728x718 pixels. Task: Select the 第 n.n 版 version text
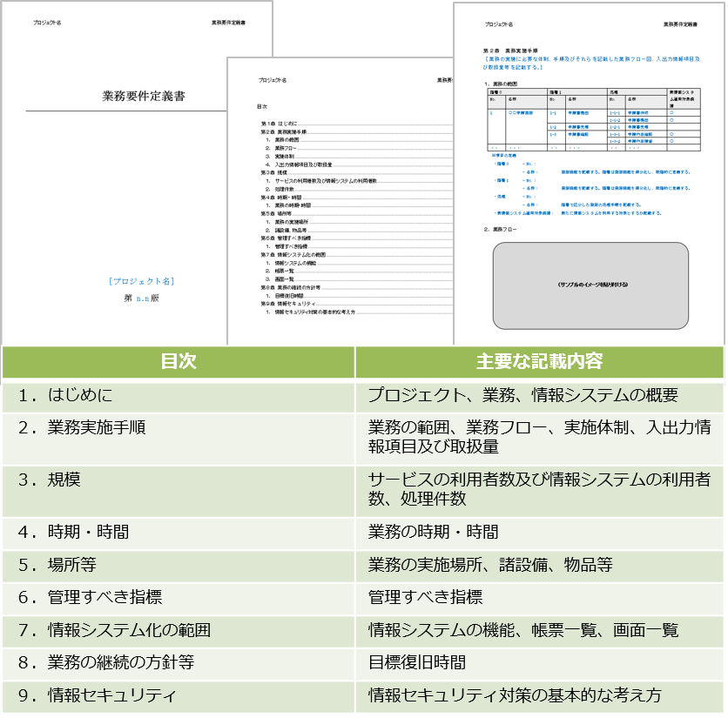pyautogui.click(x=142, y=298)
